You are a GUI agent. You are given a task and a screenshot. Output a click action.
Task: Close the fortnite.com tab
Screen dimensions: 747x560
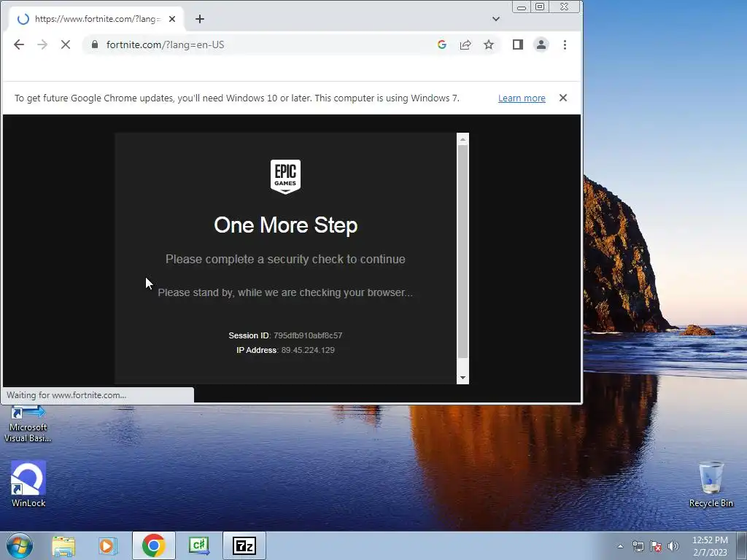coord(172,19)
